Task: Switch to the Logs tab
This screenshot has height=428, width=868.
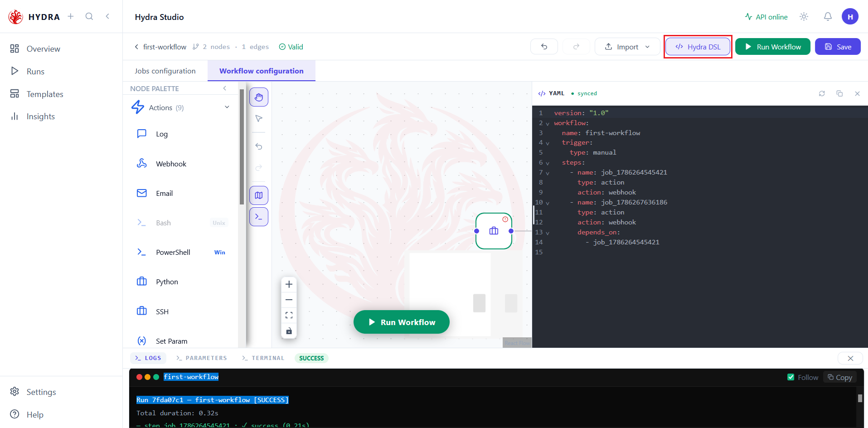Action: point(148,358)
